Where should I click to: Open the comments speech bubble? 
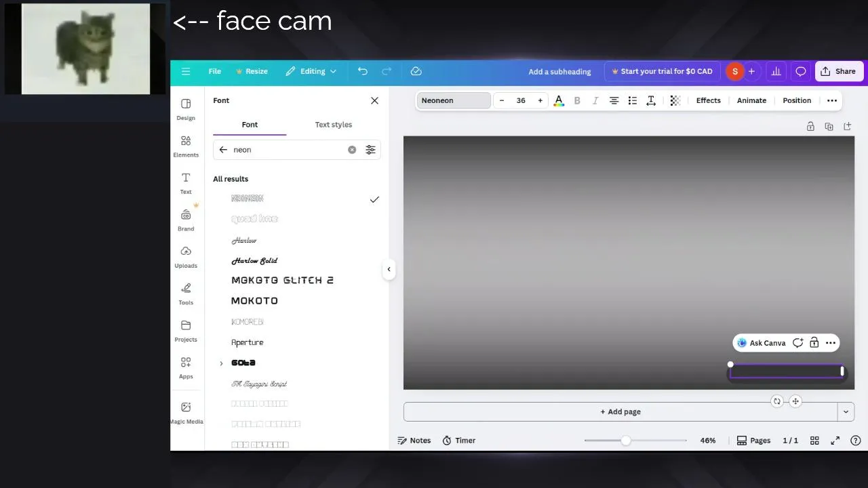point(801,71)
